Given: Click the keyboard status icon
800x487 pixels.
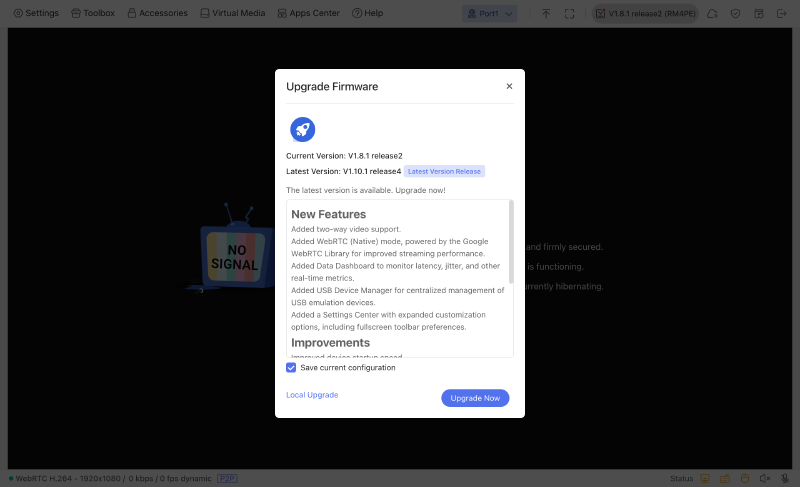Looking at the screenshot, I should click(x=725, y=478).
